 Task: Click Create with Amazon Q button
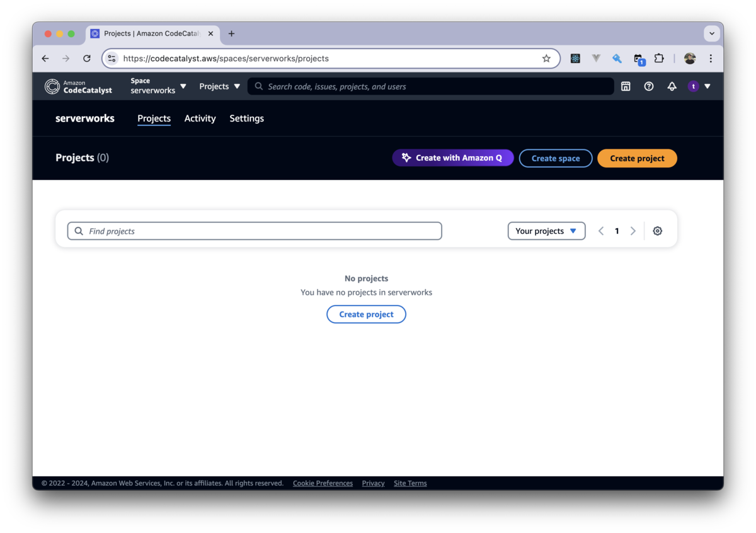453,158
